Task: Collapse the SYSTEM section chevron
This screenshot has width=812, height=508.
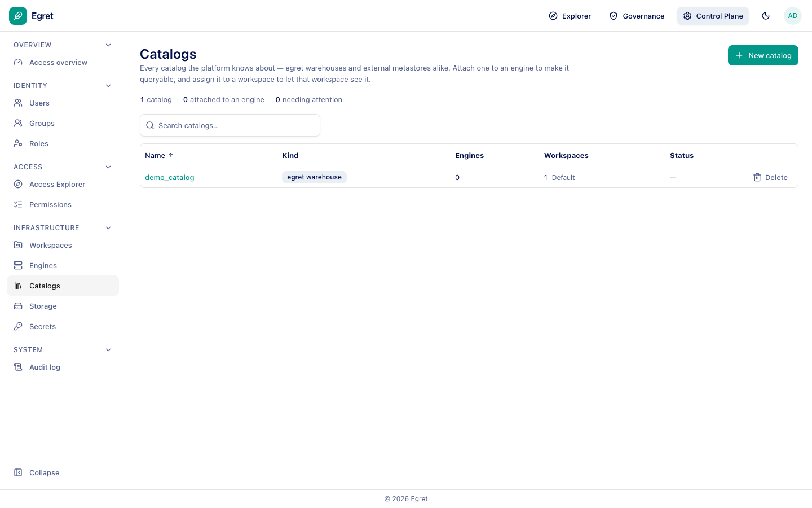Action: [108, 350]
